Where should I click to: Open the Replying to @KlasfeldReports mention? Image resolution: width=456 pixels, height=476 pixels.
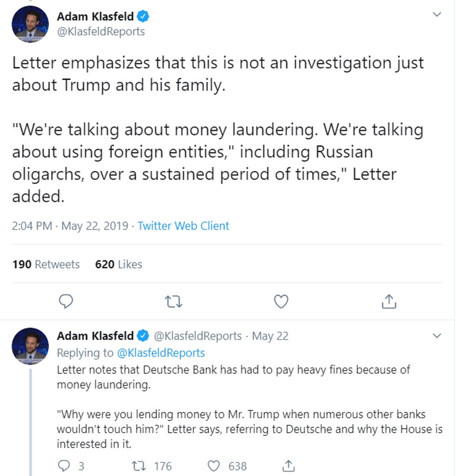pyautogui.click(x=161, y=353)
